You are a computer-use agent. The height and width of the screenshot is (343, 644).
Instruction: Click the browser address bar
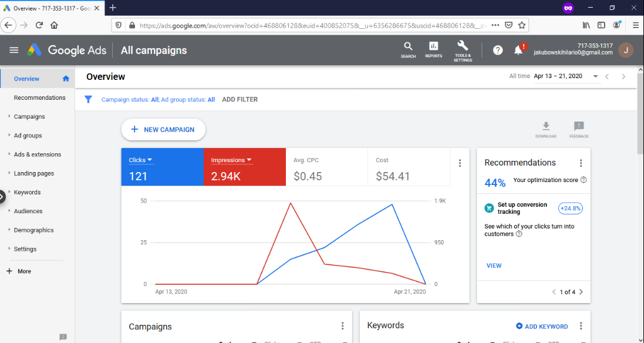coord(313,25)
